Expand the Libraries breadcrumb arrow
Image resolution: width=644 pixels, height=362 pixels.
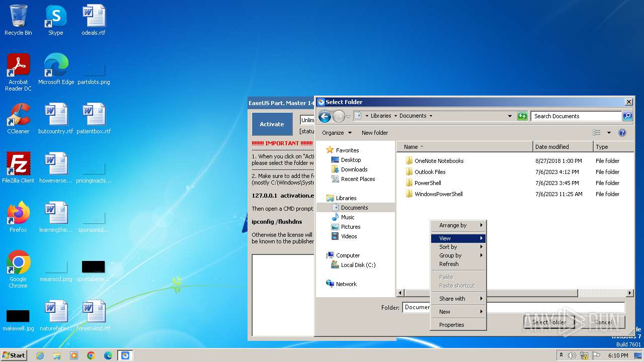395,116
